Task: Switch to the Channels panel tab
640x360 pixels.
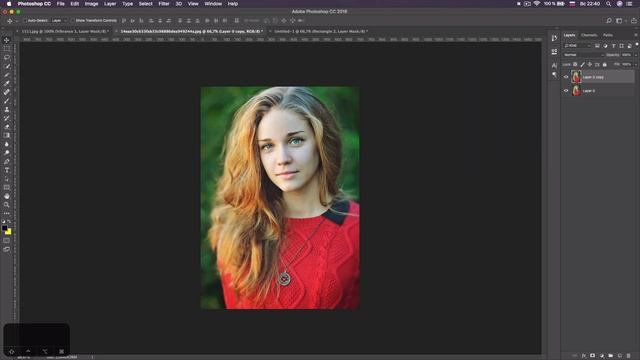Action: pos(589,35)
